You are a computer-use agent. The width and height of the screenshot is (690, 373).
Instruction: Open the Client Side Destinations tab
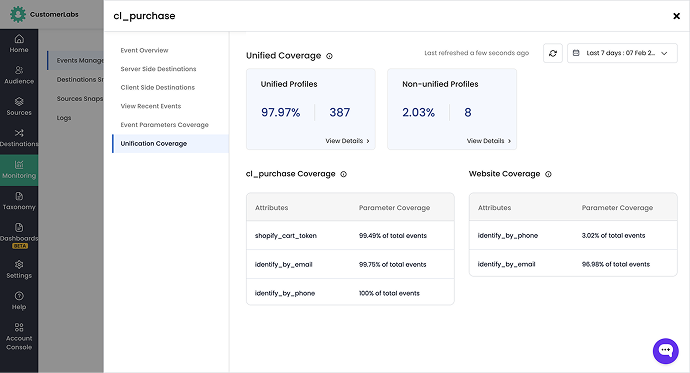(x=158, y=88)
